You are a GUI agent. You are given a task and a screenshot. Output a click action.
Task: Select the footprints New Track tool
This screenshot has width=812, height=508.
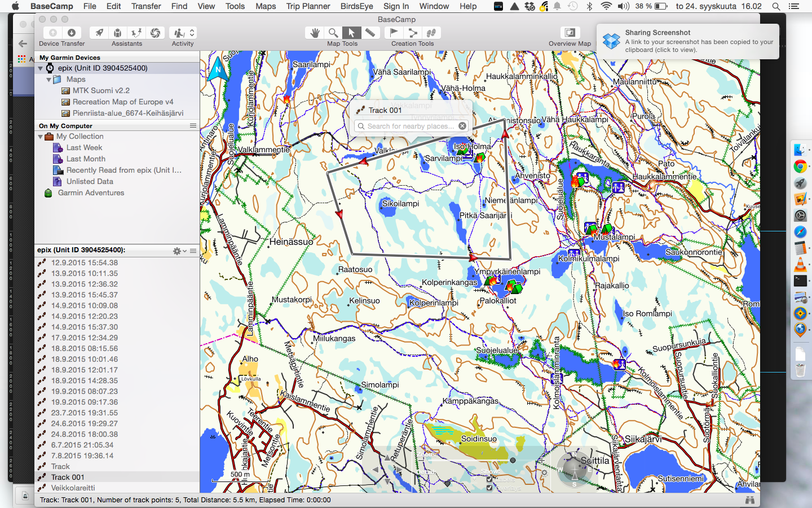[x=431, y=33]
